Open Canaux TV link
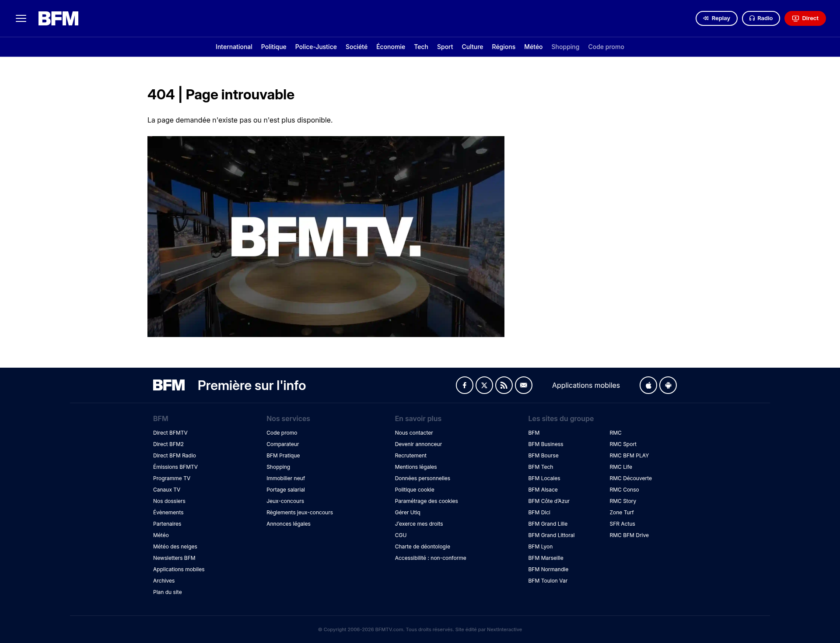Image resolution: width=840 pixels, height=643 pixels. [167, 490]
